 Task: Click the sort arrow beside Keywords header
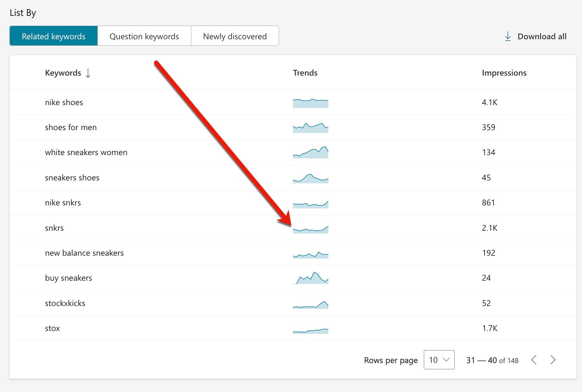point(88,73)
